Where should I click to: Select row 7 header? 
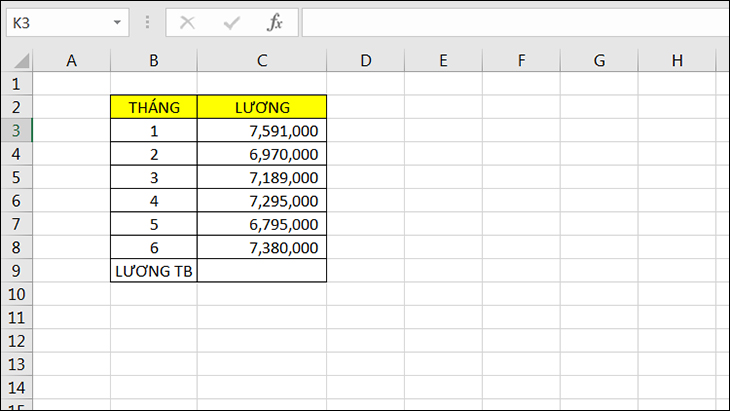pyautogui.click(x=17, y=224)
